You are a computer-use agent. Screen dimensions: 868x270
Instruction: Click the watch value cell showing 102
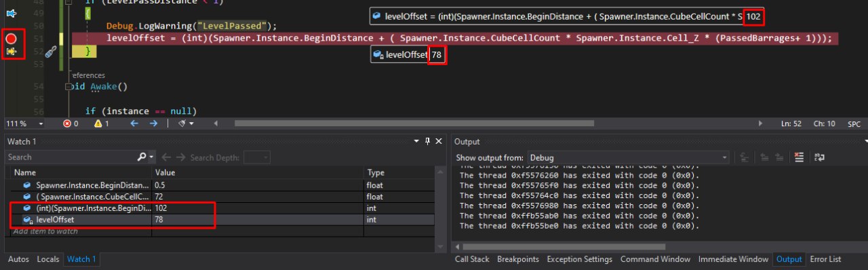coord(258,208)
